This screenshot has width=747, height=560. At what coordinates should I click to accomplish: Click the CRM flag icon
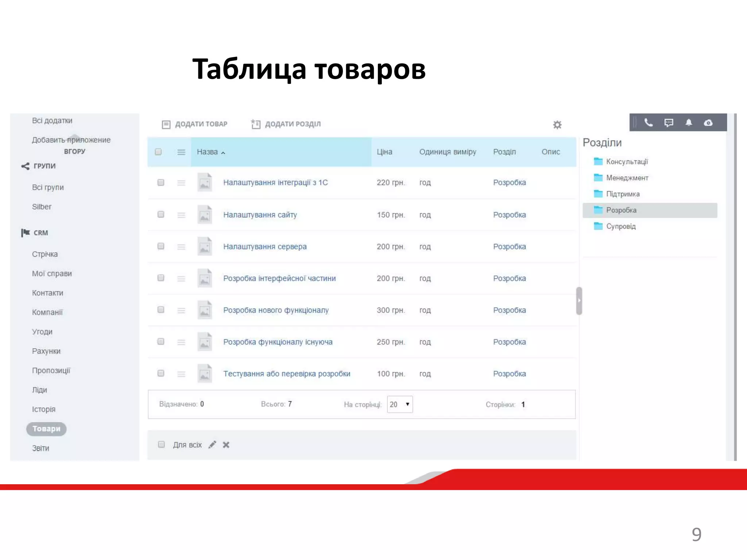[x=25, y=233]
